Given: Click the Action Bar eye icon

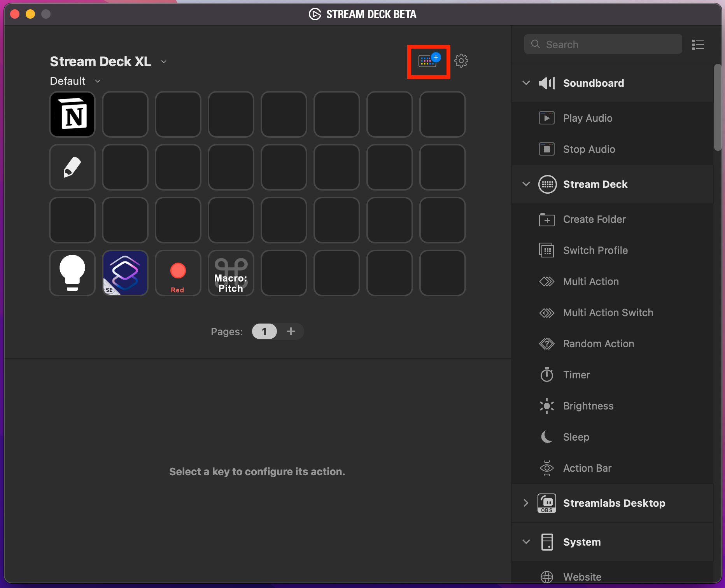Looking at the screenshot, I should point(547,468).
